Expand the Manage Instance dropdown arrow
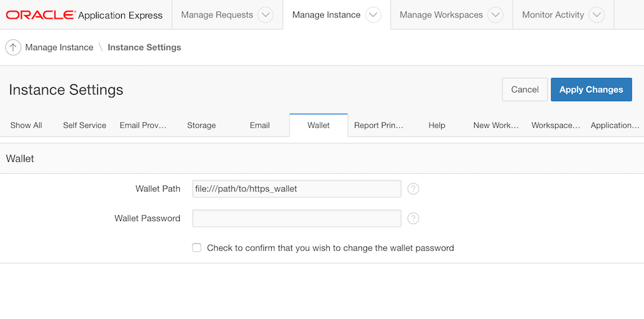The image size is (644, 319). point(373,15)
